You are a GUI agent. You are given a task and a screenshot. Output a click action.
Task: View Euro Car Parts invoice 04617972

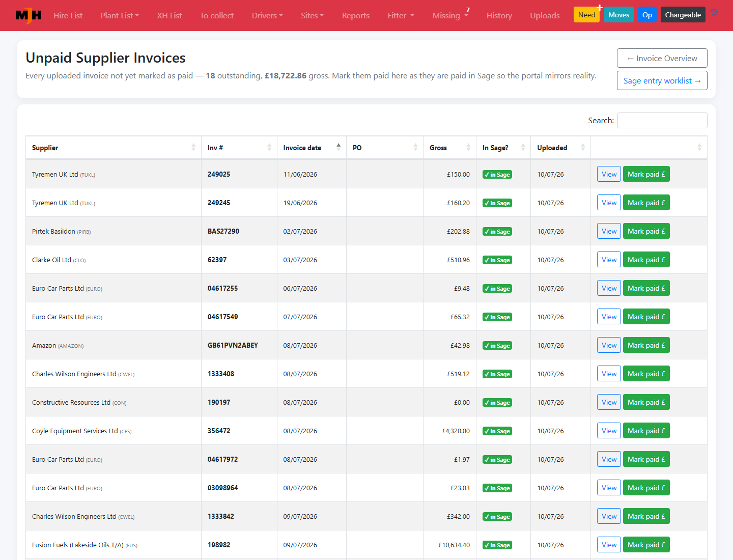coord(609,459)
